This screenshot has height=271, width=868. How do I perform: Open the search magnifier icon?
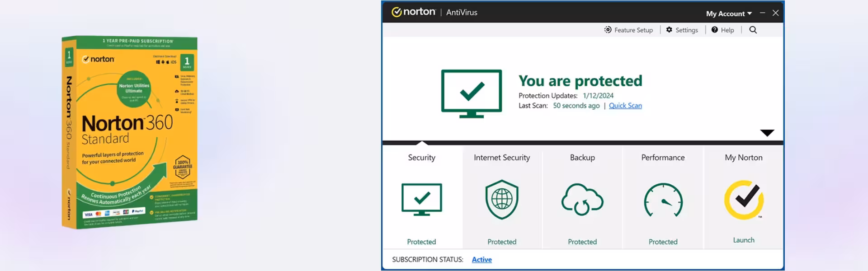point(753,30)
